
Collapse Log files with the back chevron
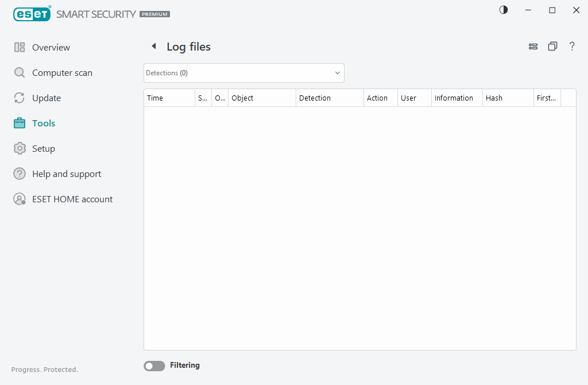(x=153, y=46)
